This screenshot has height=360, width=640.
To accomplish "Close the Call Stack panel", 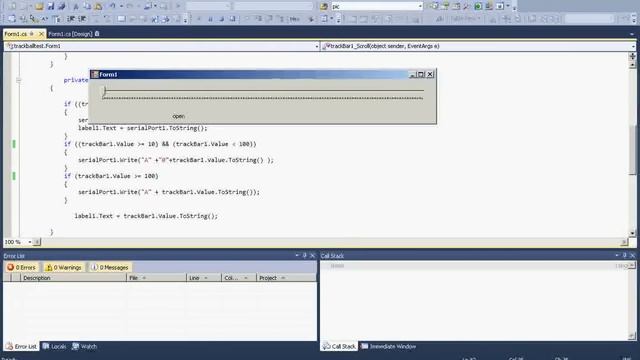I will [x=633, y=256].
